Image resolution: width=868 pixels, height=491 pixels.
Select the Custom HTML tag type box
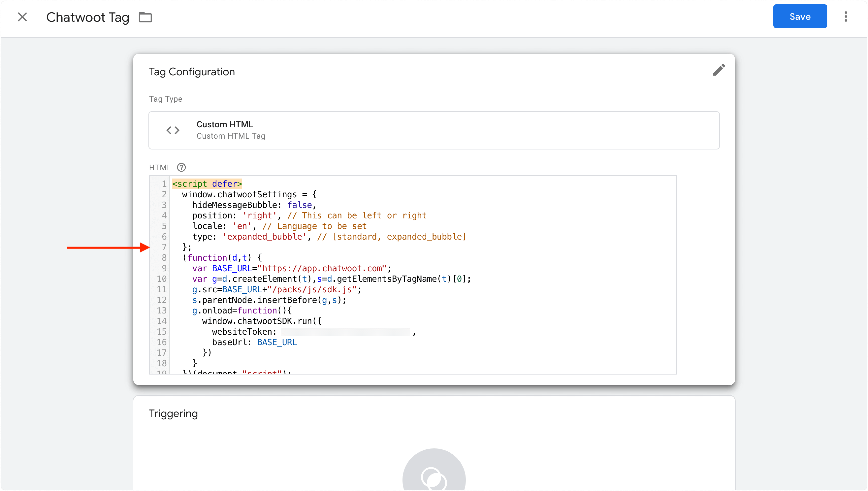(x=434, y=130)
